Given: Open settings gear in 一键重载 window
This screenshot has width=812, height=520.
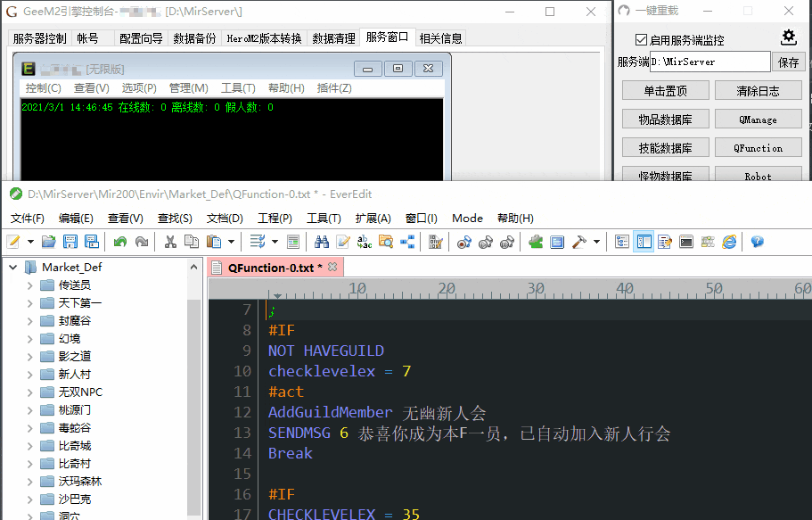Looking at the screenshot, I should pyautogui.click(x=788, y=37).
